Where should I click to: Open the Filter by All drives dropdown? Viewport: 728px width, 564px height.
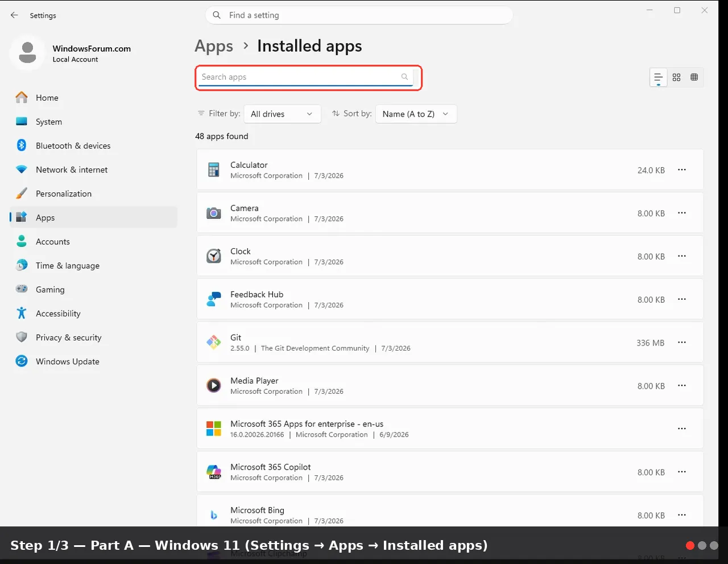tap(282, 114)
